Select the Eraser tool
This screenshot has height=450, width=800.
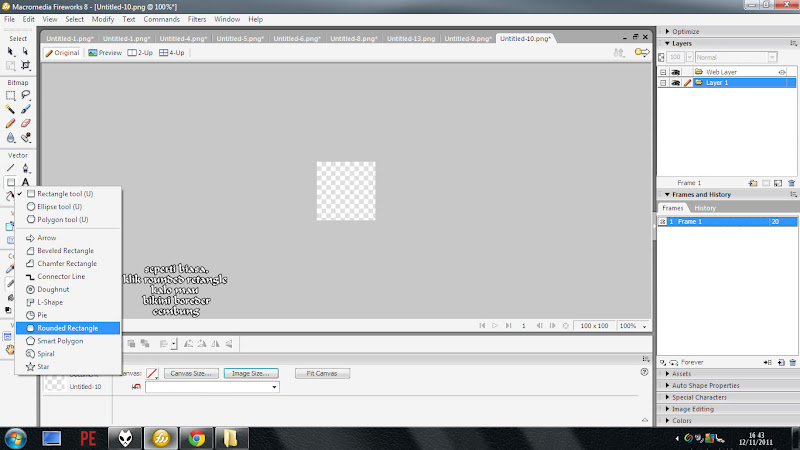click(26, 123)
